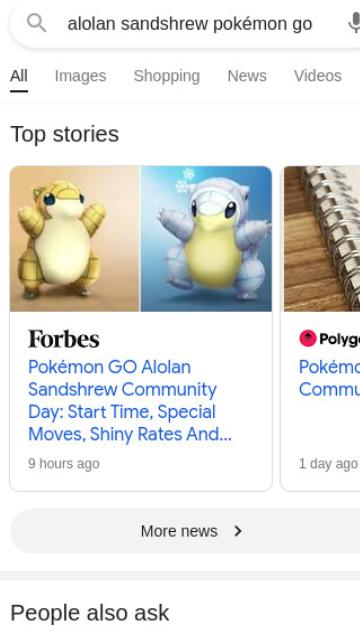Click the search query text field
This screenshot has height=640, width=360.
[190, 24]
